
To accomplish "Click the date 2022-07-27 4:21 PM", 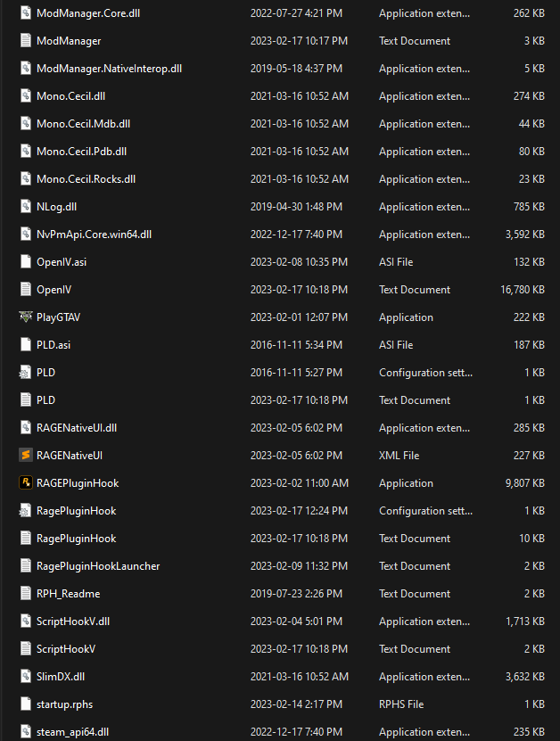I will (296, 13).
